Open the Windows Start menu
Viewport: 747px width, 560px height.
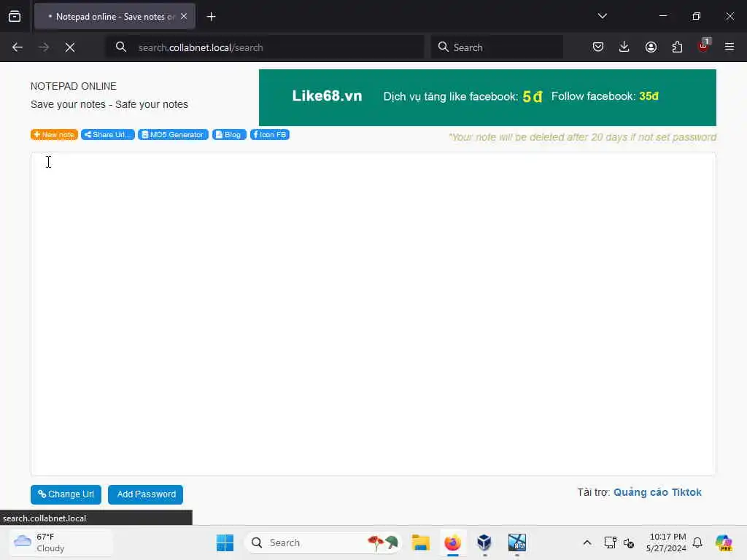[x=225, y=542]
